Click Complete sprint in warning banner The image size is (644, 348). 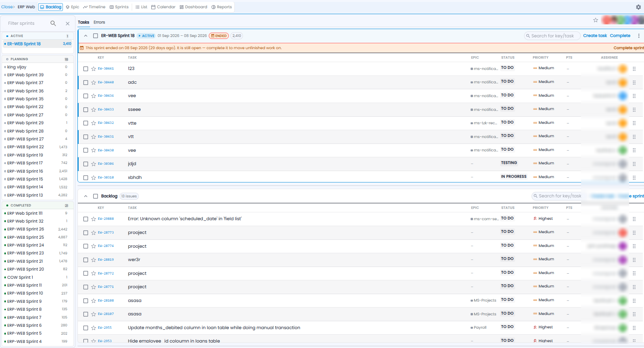pos(629,48)
